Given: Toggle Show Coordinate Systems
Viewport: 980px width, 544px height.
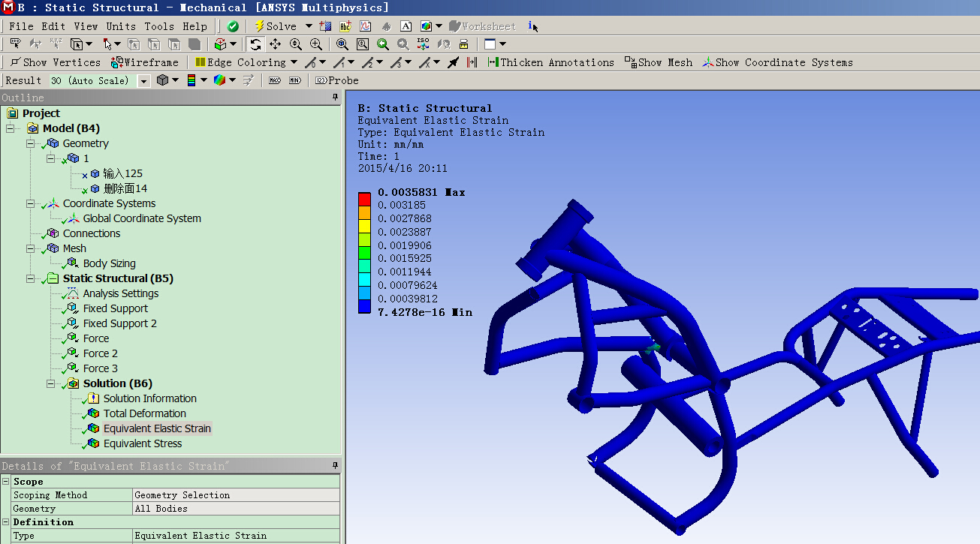Looking at the screenshot, I should coord(778,62).
